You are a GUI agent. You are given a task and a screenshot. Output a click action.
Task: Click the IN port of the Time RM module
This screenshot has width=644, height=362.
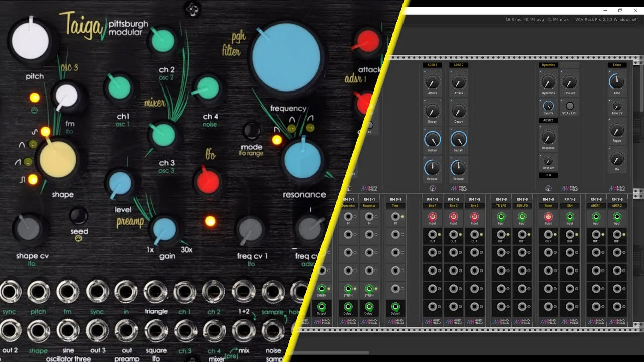pyautogui.click(x=395, y=217)
